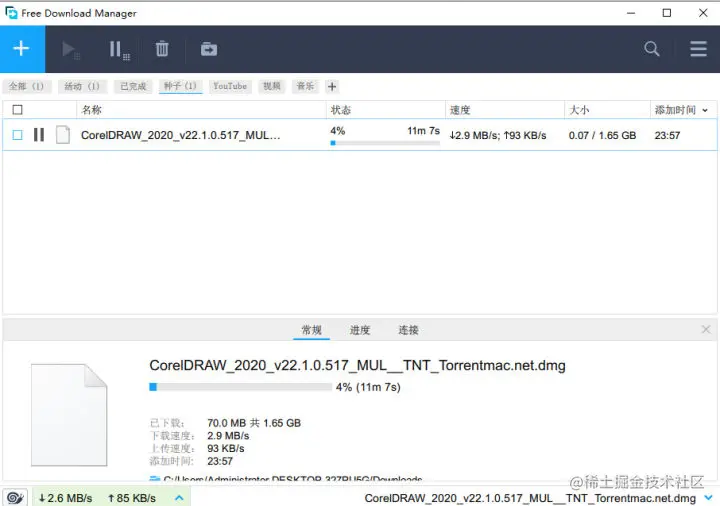Click 2.9 MB/s in details panel
The height and width of the screenshot is (506, 720).
click(x=228, y=436)
